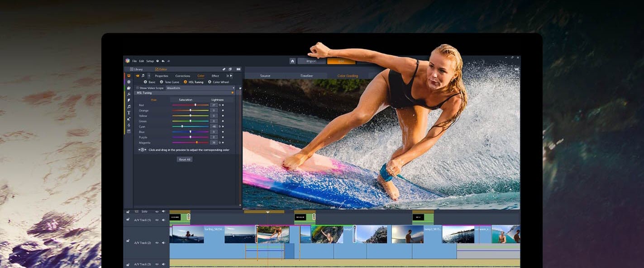Hide A/V Track (1) using eye icon
This screenshot has width=644, height=268.
(x=157, y=220)
